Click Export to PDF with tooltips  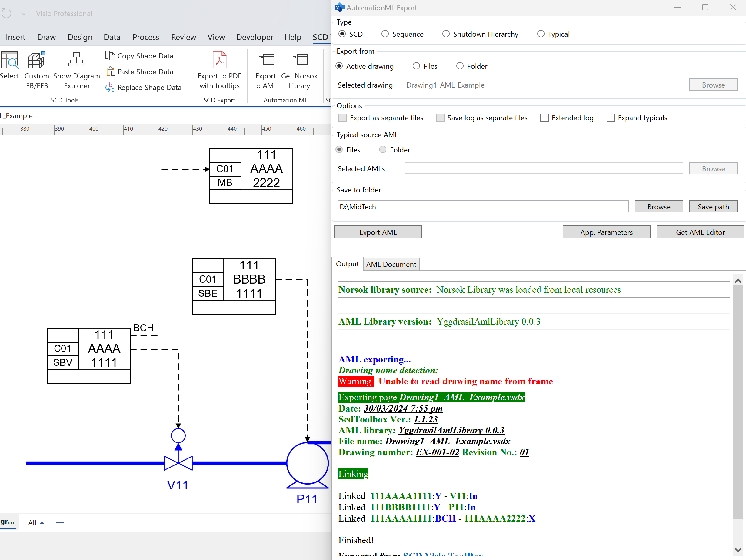(219, 70)
